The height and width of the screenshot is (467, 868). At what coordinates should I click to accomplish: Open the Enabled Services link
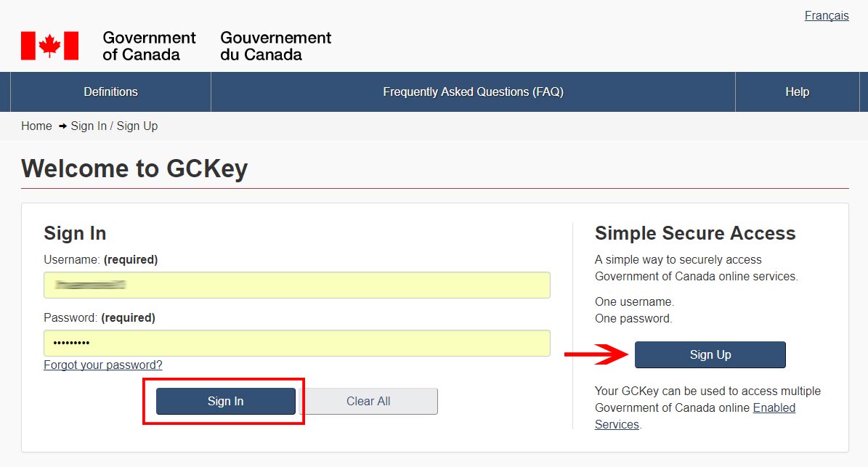pos(774,408)
